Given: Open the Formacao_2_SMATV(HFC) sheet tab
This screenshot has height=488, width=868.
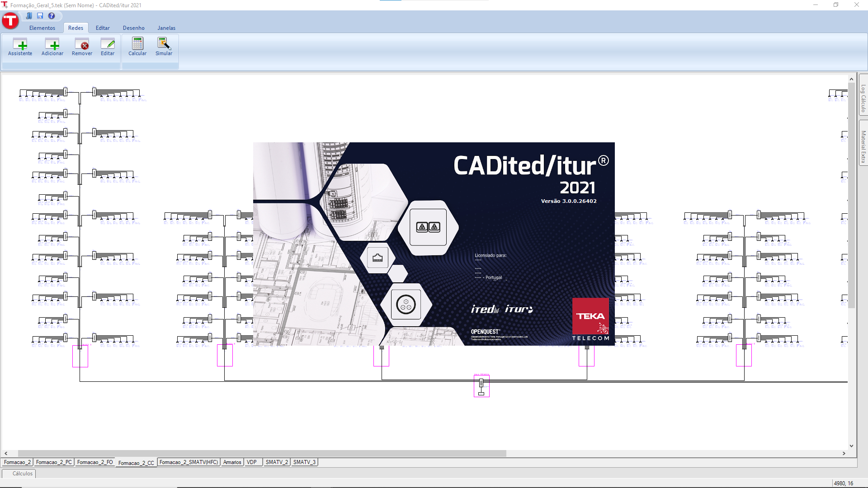Looking at the screenshot, I should pyautogui.click(x=189, y=462).
